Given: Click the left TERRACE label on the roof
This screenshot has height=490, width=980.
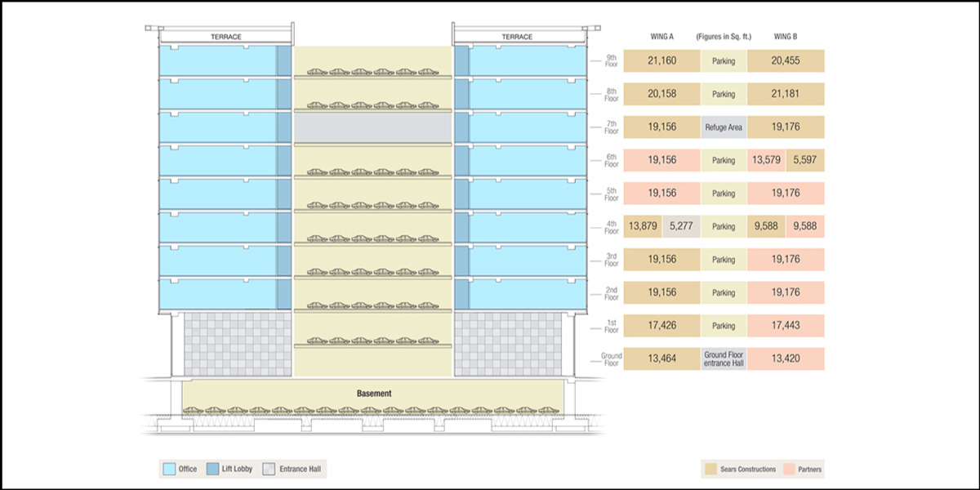Looking at the screenshot, I should pyautogui.click(x=226, y=37).
